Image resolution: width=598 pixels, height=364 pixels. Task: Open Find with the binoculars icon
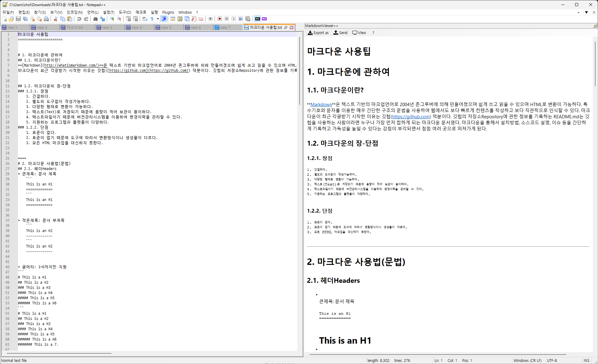click(x=95, y=19)
